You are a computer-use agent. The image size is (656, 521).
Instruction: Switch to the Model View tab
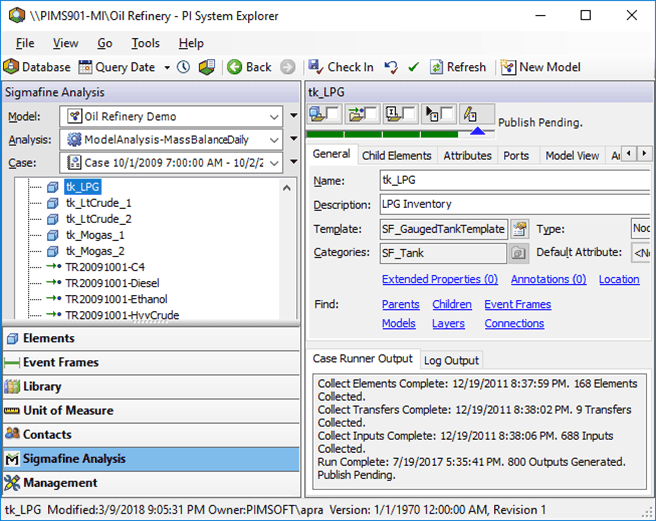pyautogui.click(x=572, y=156)
